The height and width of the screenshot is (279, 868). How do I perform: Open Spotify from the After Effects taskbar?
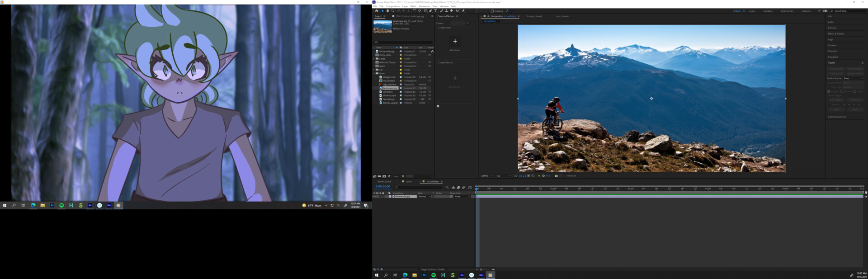click(x=434, y=275)
